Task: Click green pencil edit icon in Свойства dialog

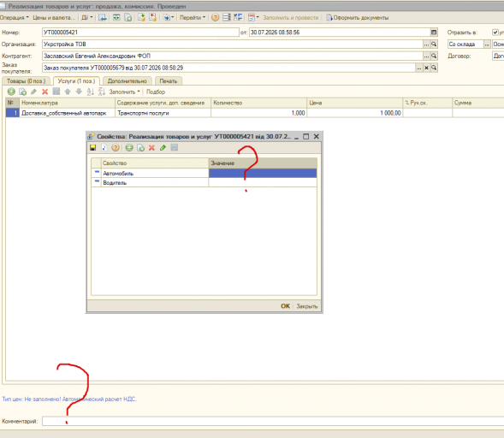Action: coord(163,147)
